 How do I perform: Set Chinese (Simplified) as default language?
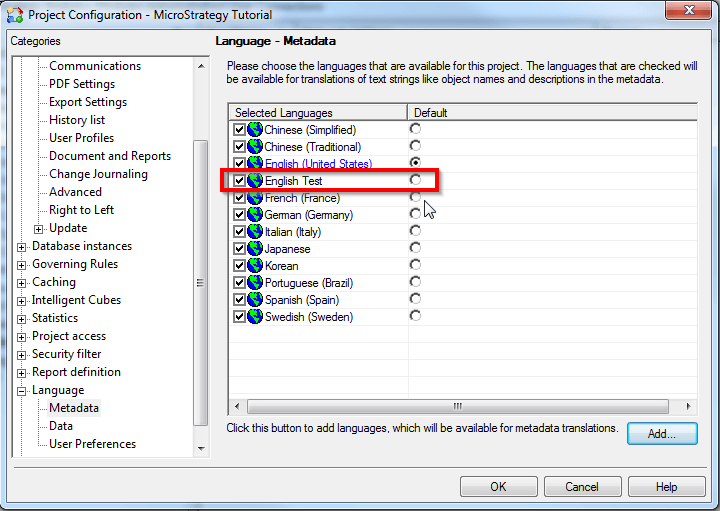pyautogui.click(x=415, y=129)
